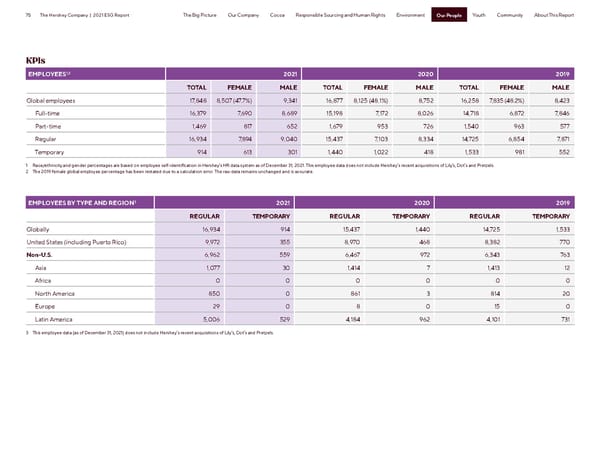
Task: Select the EMPLOYEES table header cell
Action: (x=48, y=74)
